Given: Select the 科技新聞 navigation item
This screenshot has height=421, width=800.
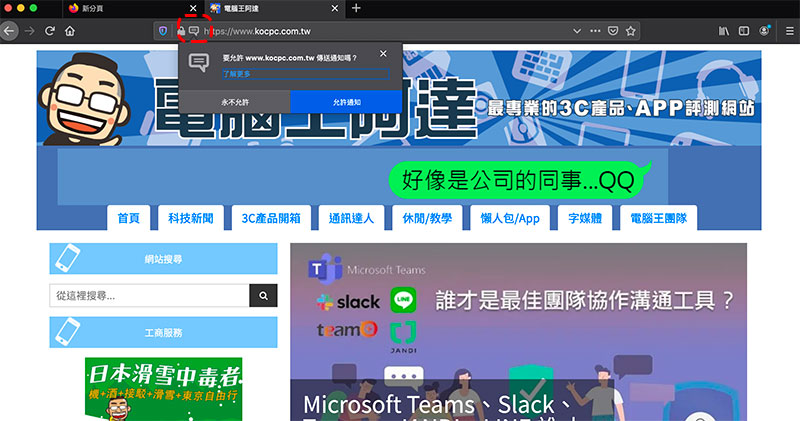Looking at the screenshot, I should pos(190,218).
